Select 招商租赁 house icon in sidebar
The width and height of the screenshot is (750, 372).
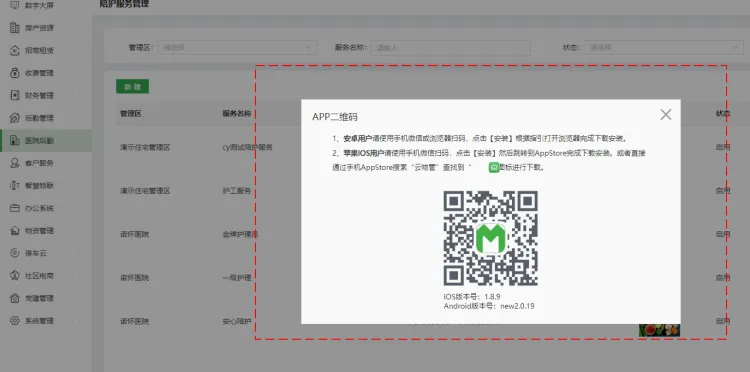[15, 50]
